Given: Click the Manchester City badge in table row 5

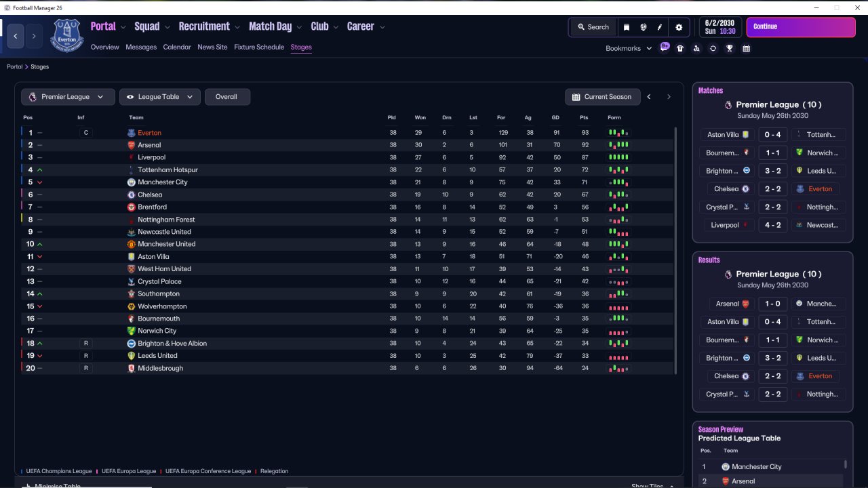Looking at the screenshot, I should [x=132, y=182].
